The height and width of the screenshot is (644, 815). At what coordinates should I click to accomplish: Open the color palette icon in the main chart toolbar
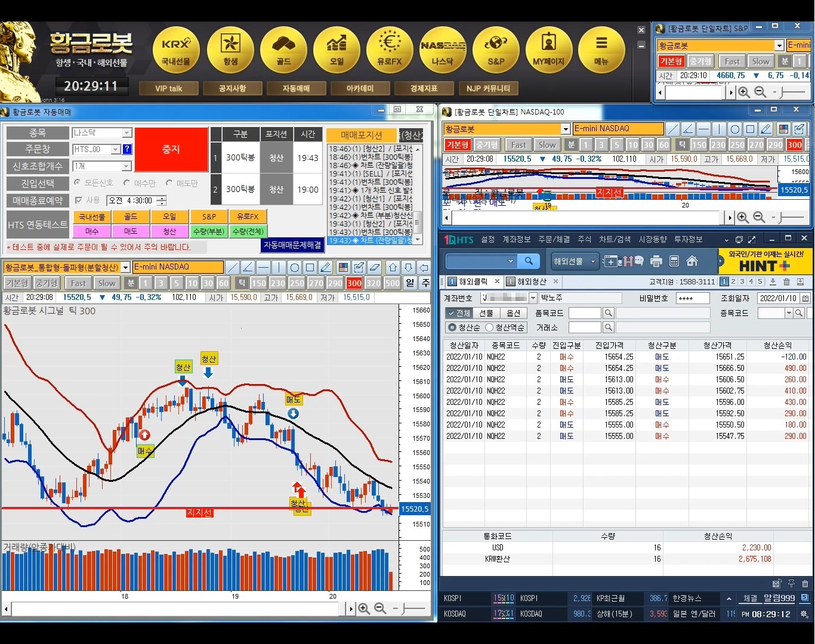click(343, 267)
